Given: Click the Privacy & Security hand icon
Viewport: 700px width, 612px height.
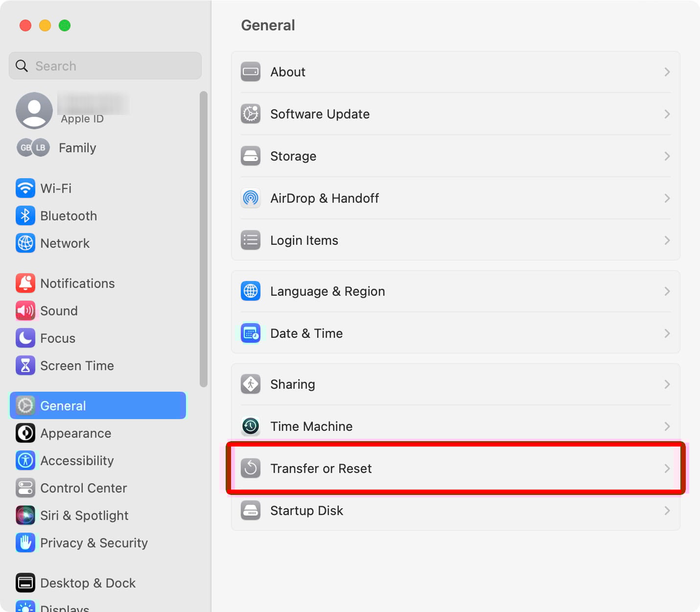Looking at the screenshot, I should (x=25, y=543).
